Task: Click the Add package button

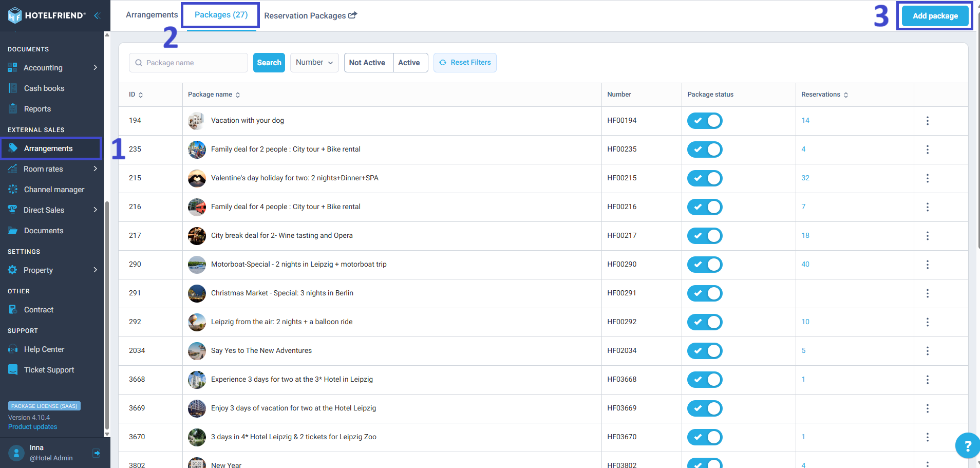Action: [x=935, y=16]
